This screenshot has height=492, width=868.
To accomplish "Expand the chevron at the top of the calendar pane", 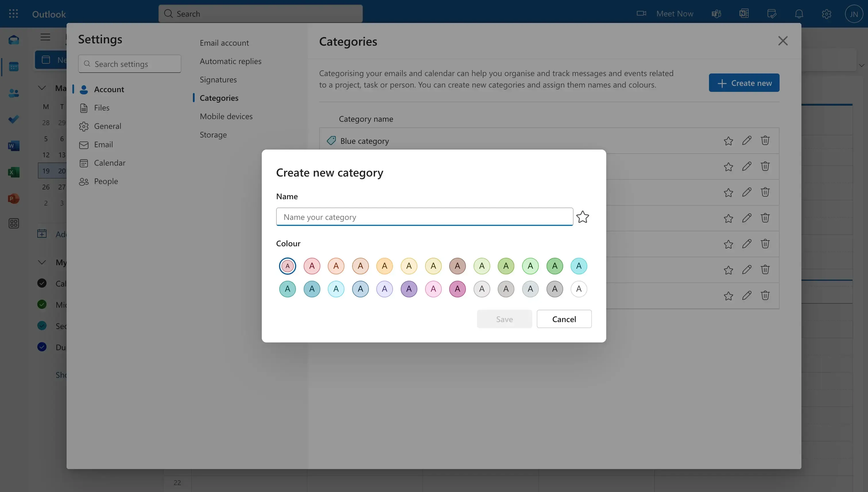I will (x=861, y=65).
